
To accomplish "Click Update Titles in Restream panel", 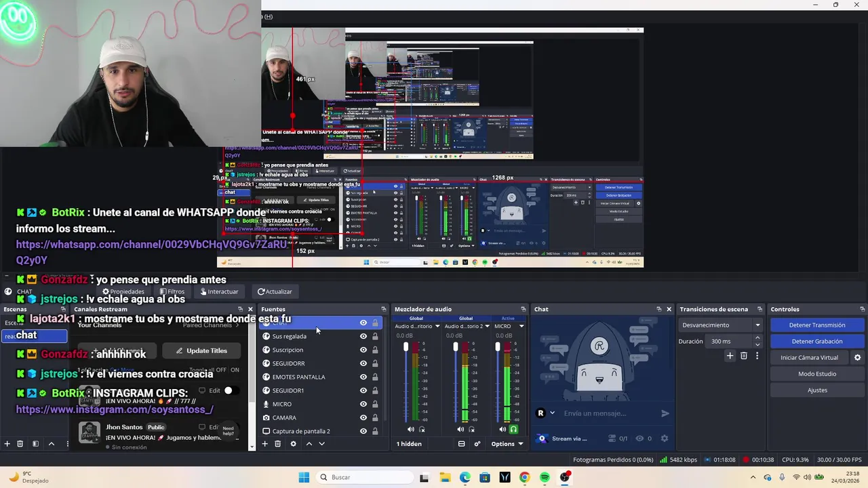I will point(201,350).
